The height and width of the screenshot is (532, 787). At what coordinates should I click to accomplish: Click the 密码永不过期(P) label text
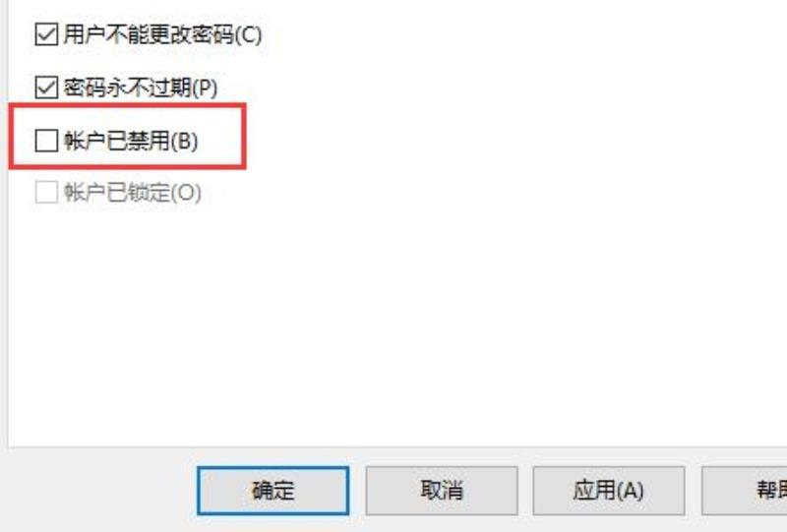coord(141,88)
